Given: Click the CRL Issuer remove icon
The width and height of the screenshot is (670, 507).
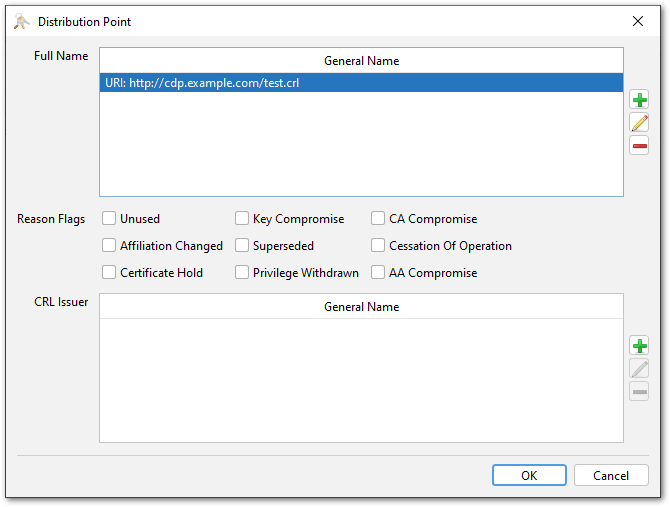Looking at the screenshot, I should click(x=639, y=392).
